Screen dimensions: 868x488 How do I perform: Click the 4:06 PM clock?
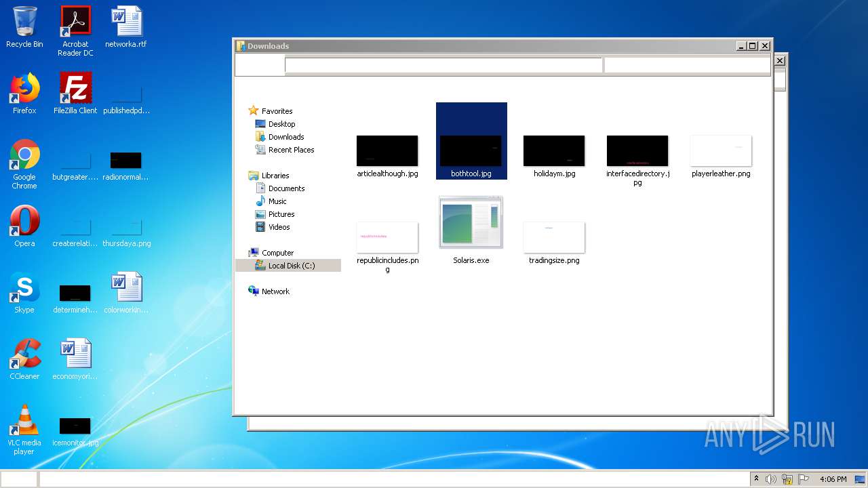tap(833, 479)
